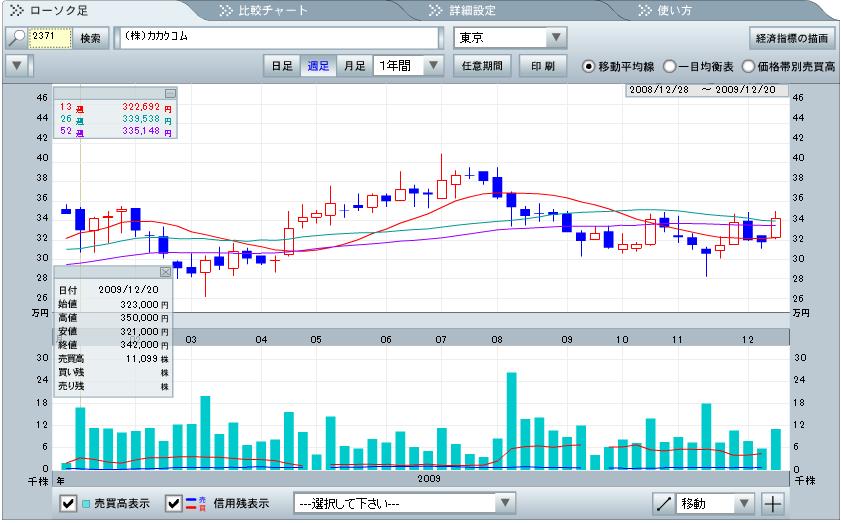Image resolution: width=841 pixels, height=523 pixels.
Task: Open the 選択して下さい dropdown
Action: [505, 503]
